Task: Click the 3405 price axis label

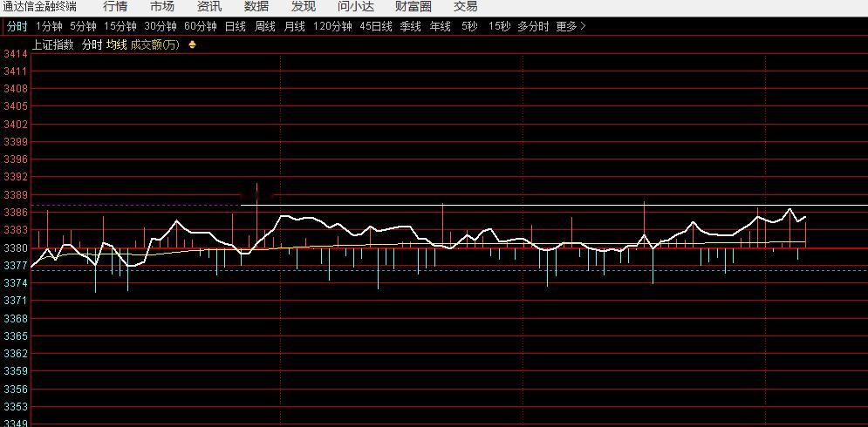Action: [14, 106]
